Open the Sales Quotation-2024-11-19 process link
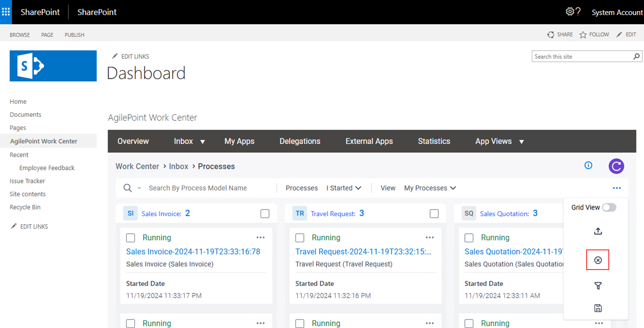644x328 pixels. coord(514,251)
